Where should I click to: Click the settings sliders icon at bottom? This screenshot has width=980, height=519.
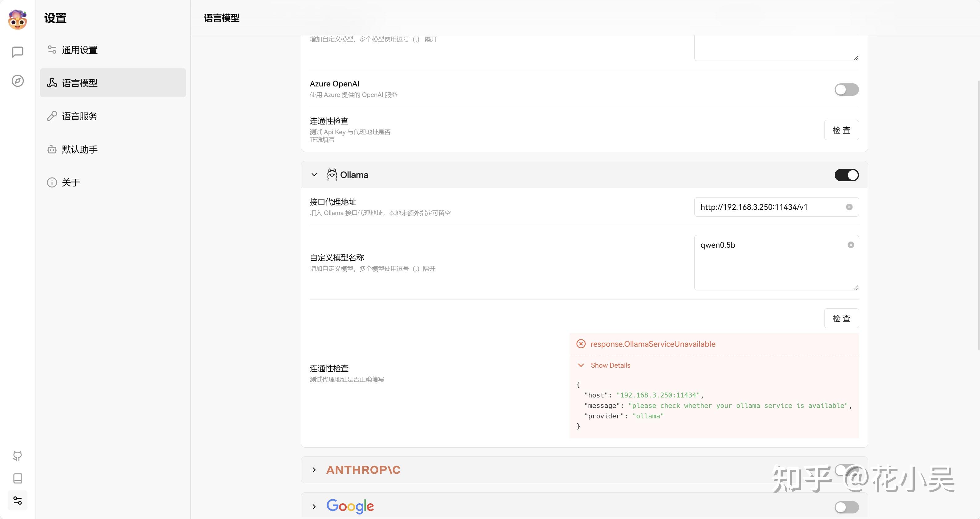tap(18, 500)
